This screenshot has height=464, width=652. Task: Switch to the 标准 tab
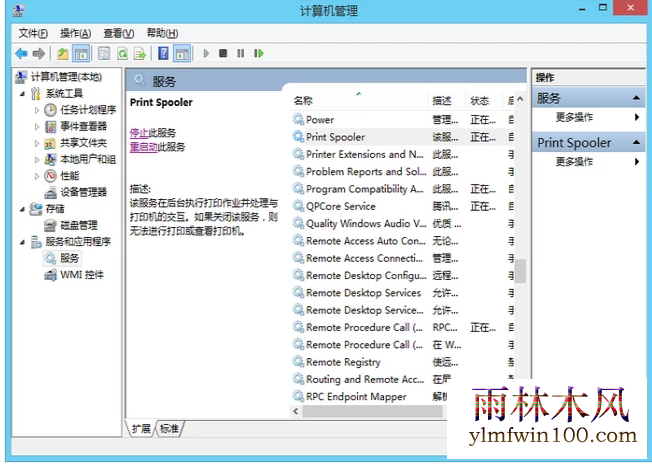[x=169, y=429]
